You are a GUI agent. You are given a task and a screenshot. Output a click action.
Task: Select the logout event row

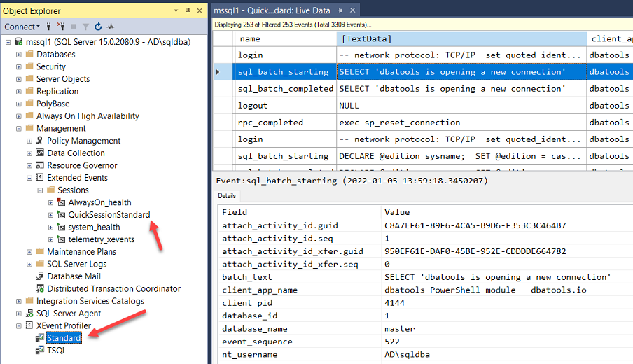[423, 106]
